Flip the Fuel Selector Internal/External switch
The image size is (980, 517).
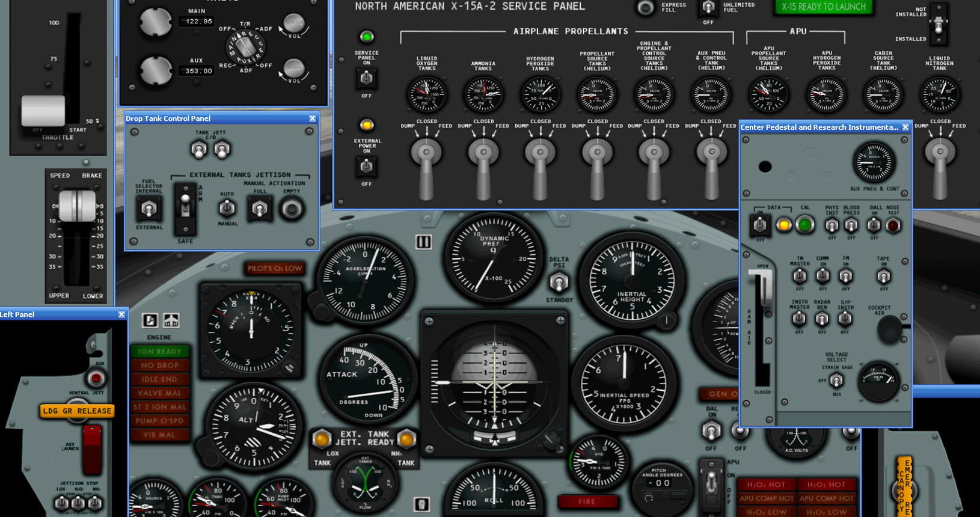click(149, 209)
